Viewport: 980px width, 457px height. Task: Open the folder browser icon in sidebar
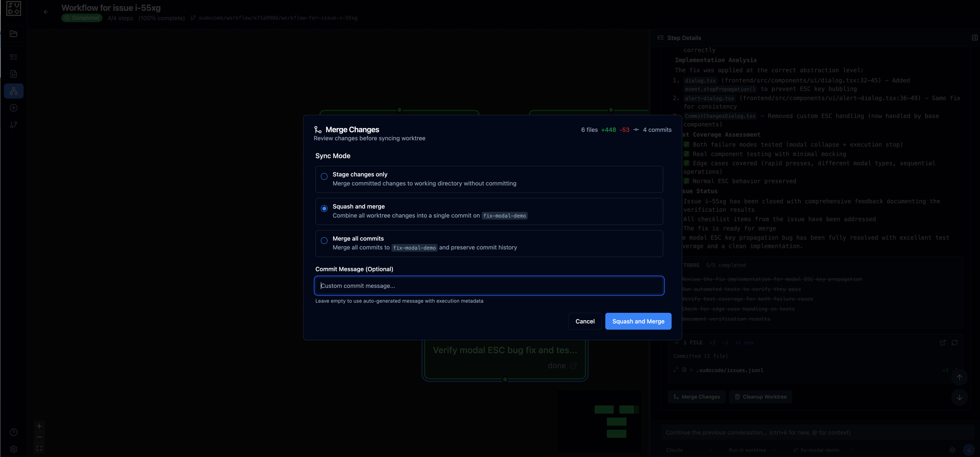[14, 34]
